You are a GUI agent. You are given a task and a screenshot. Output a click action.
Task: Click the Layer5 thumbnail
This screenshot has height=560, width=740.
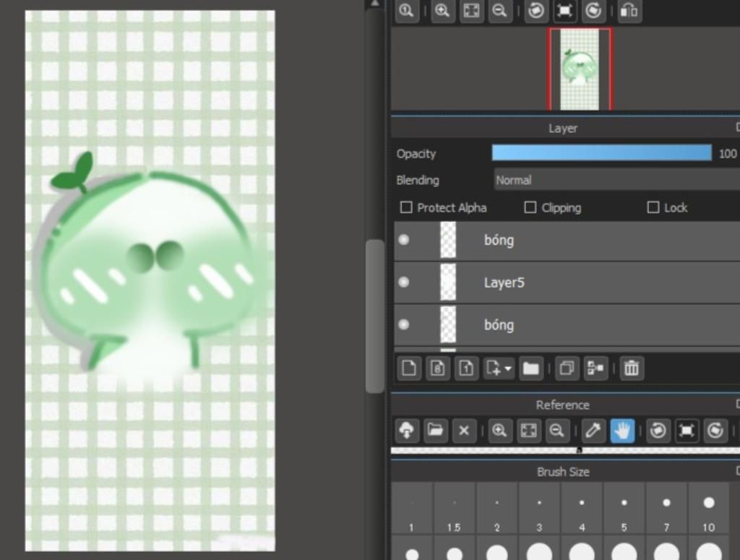coord(448,282)
